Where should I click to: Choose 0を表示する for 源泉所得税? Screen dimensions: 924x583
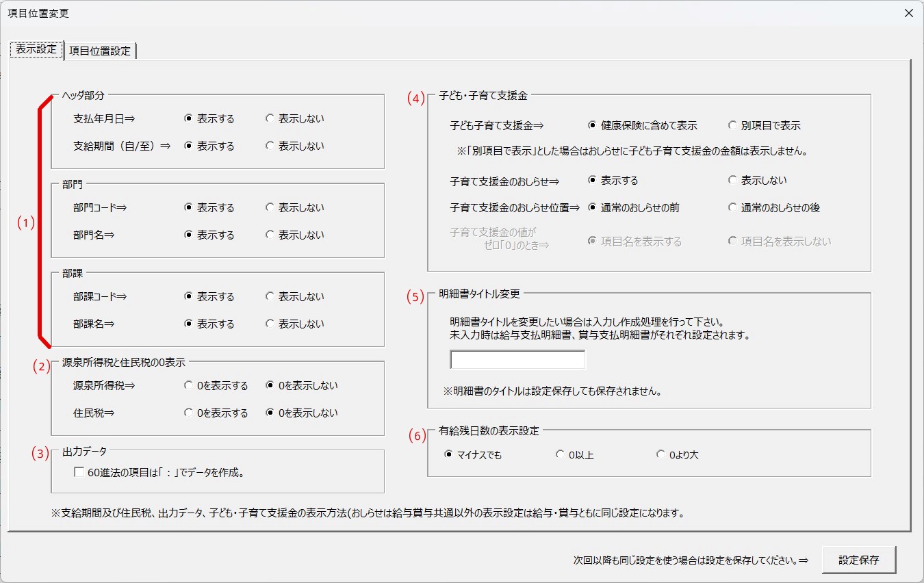(x=216, y=385)
